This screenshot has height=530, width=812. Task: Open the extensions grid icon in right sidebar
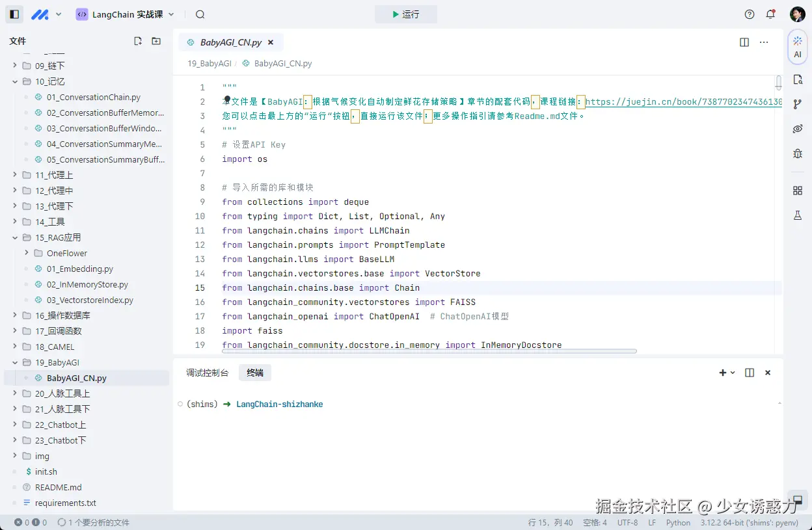(798, 191)
